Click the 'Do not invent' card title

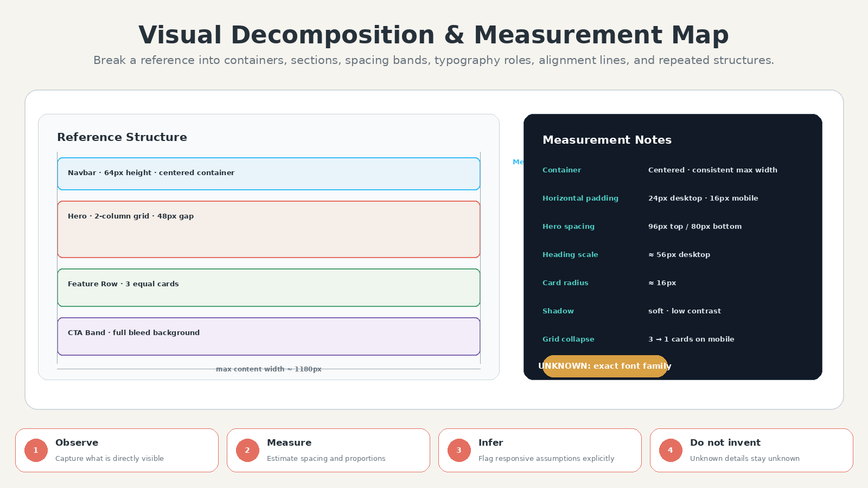[725, 443]
